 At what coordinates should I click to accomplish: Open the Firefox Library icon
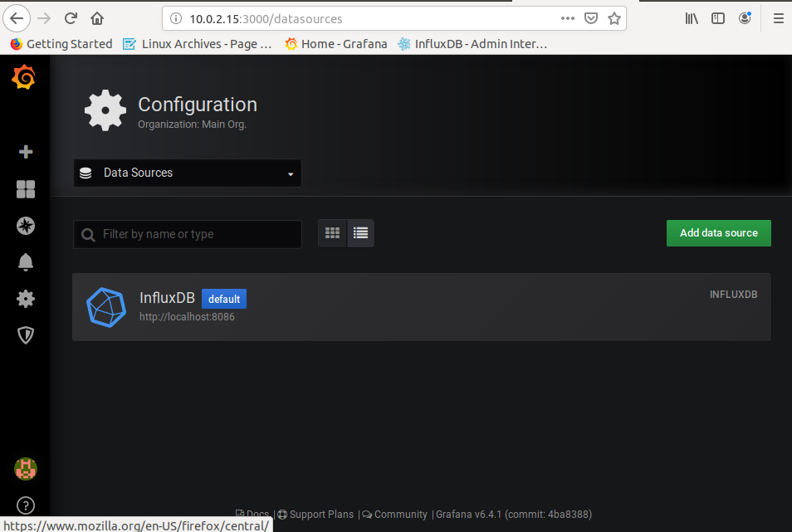(692, 19)
